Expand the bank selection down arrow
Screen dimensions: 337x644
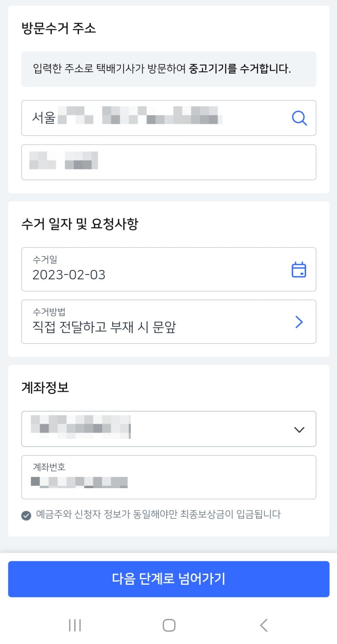[x=299, y=429]
